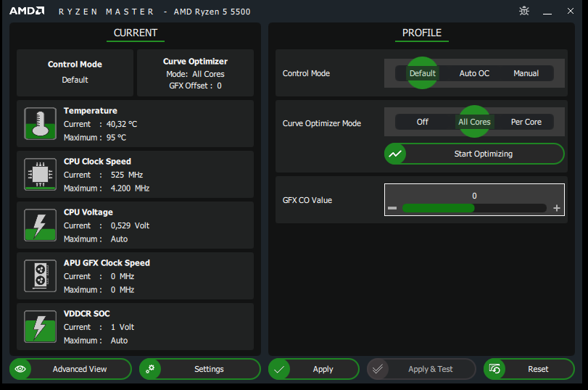This screenshot has width=588, height=390.
Task: Click CPU voltage value 0,529 Volt
Action: 130,225
